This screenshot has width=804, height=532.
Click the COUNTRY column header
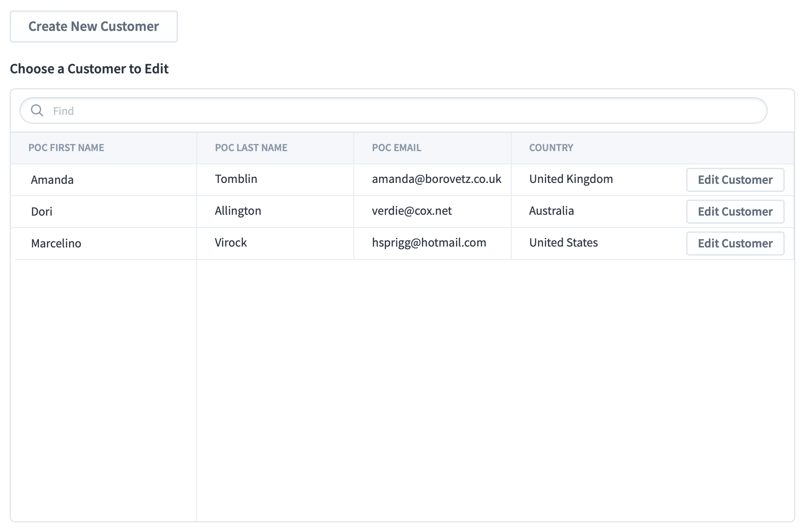(551, 148)
